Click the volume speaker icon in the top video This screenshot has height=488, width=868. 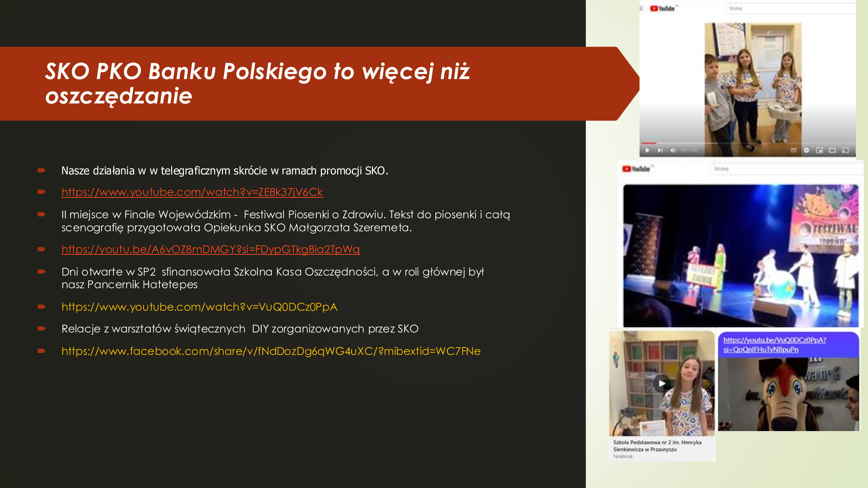[x=673, y=150]
